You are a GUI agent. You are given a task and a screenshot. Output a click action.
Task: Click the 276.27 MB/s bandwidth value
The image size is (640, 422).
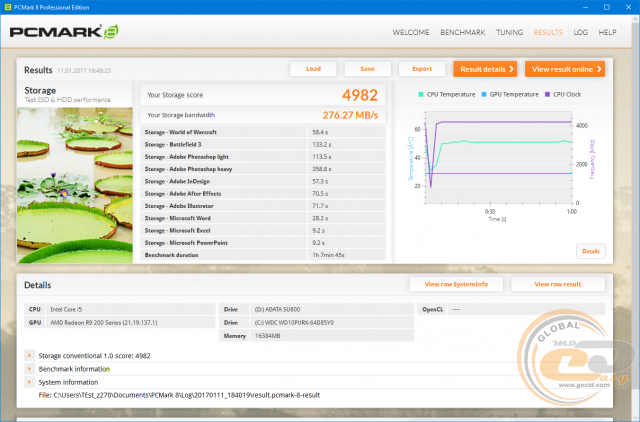350,115
